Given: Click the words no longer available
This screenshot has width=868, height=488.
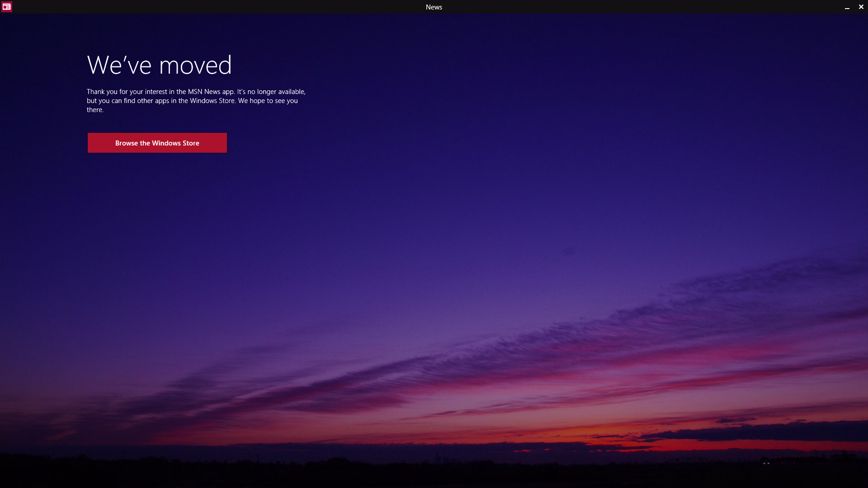Looking at the screenshot, I should click(276, 92).
